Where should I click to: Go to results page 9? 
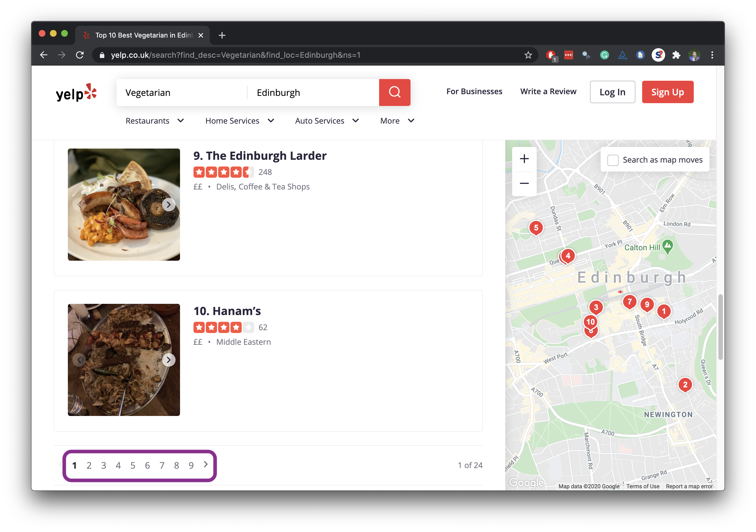pos(191,465)
